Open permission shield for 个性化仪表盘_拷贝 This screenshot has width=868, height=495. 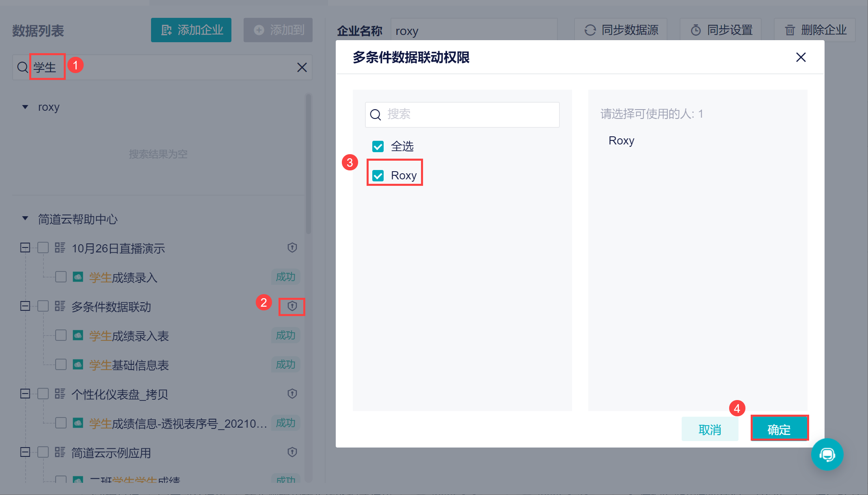coord(292,394)
